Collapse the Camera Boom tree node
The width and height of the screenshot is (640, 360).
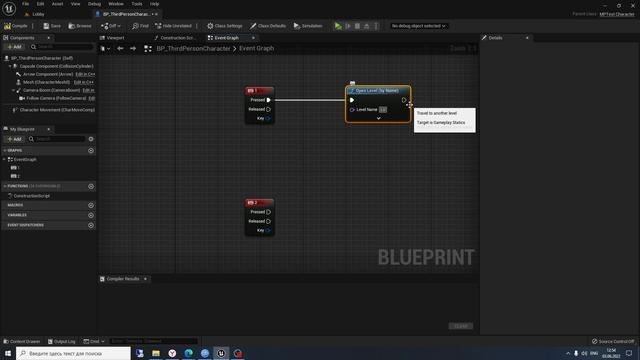[x=13, y=90]
